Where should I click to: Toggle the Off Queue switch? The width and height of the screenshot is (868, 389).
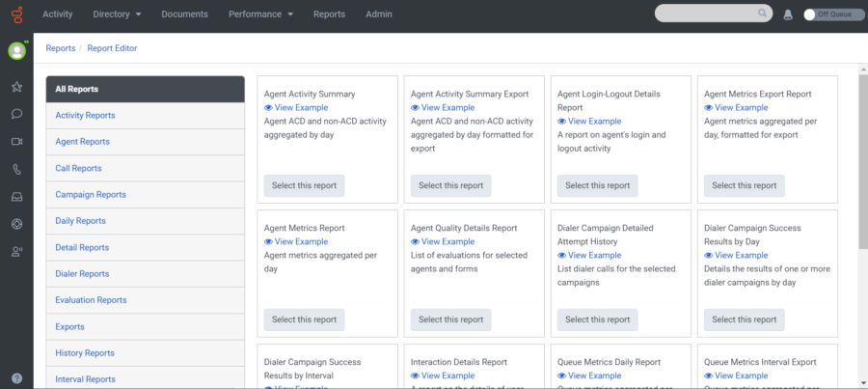[834, 14]
